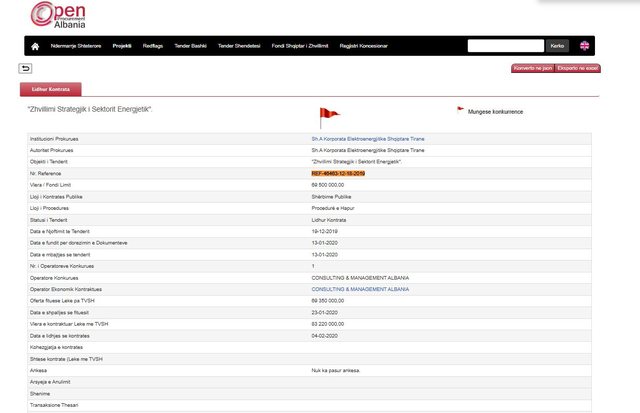Click the large red flag icon
Screen dimensions: 640x413
(x=329, y=118)
